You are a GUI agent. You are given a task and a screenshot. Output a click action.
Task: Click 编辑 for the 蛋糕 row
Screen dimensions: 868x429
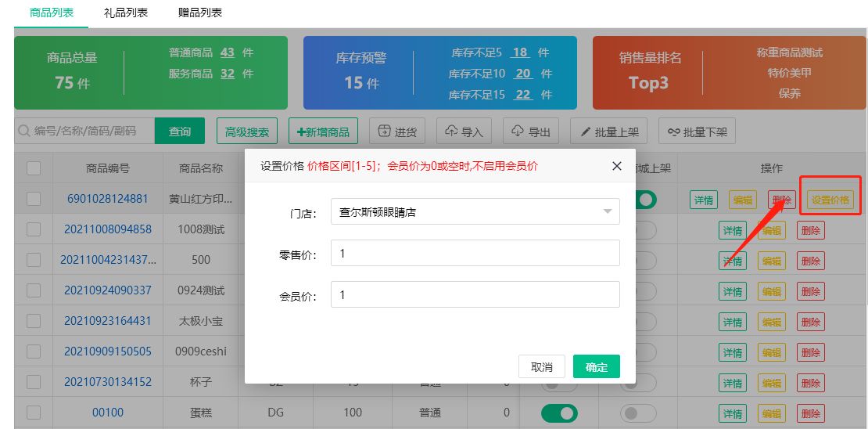[772, 413]
